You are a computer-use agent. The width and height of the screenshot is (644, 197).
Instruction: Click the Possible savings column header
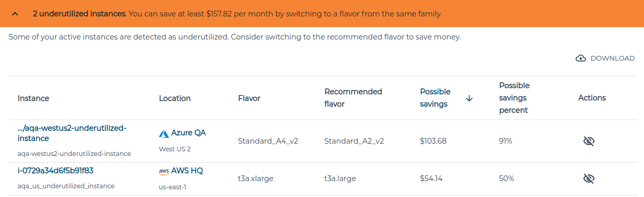point(435,98)
